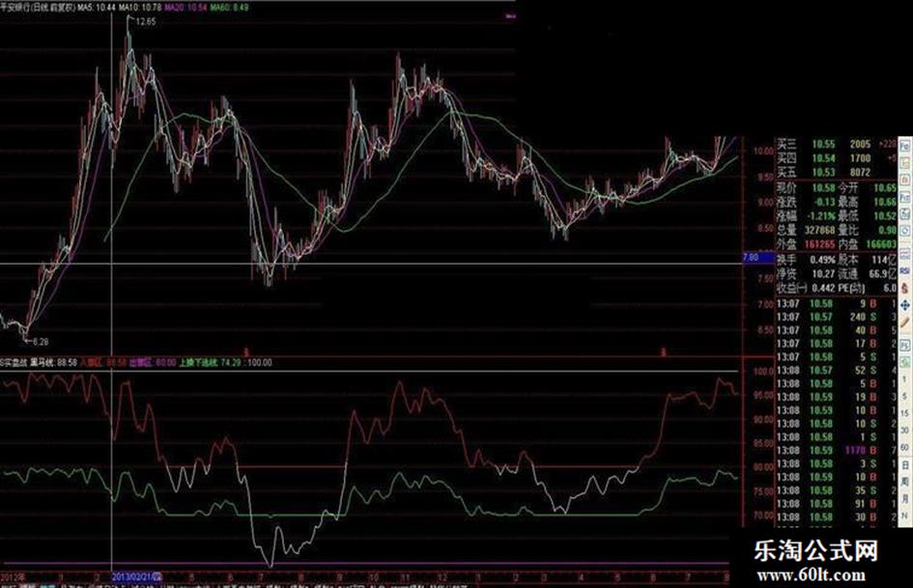Click the 涨幅 value -1.21%
This screenshot has width=913, height=588.
(x=821, y=216)
